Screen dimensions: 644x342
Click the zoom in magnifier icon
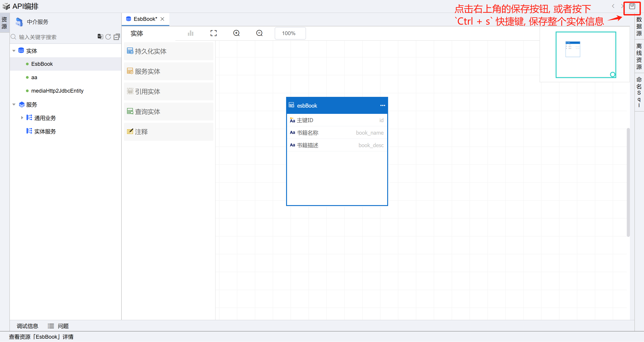[x=236, y=33]
